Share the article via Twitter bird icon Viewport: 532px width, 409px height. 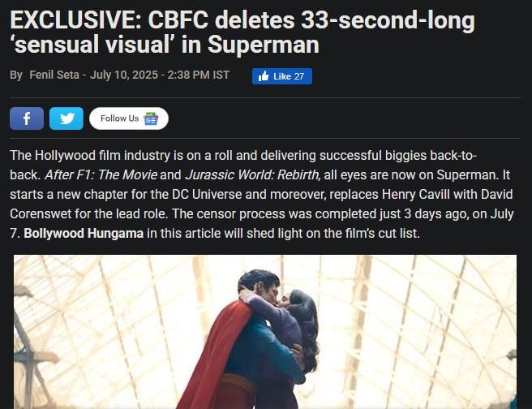tap(66, 118)
